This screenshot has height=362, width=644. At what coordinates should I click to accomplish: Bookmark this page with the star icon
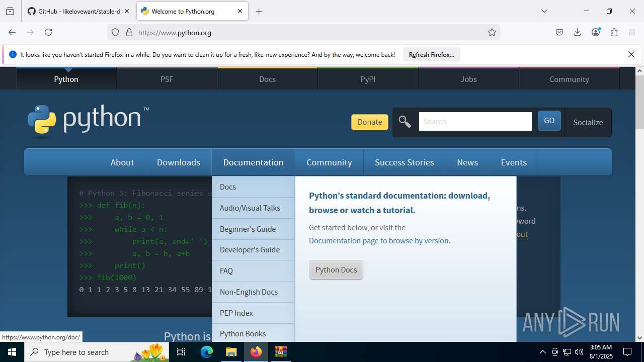tap(492, 32)
